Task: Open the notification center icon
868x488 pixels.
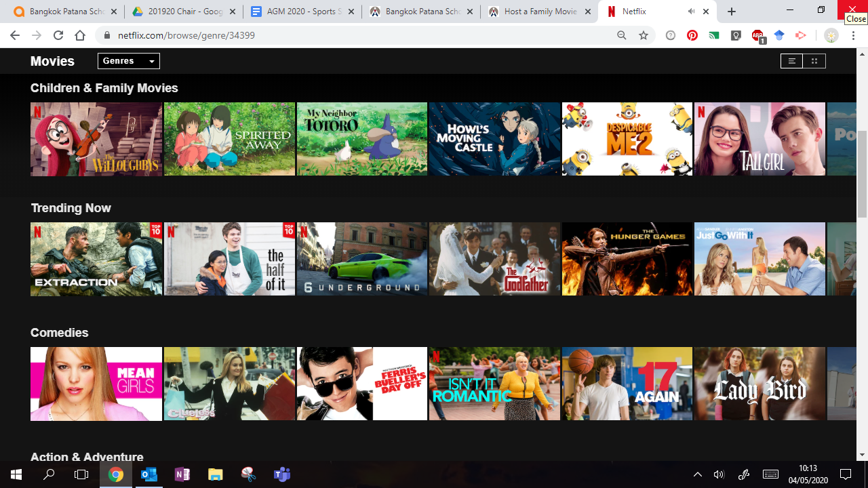Action: [846, 474]
